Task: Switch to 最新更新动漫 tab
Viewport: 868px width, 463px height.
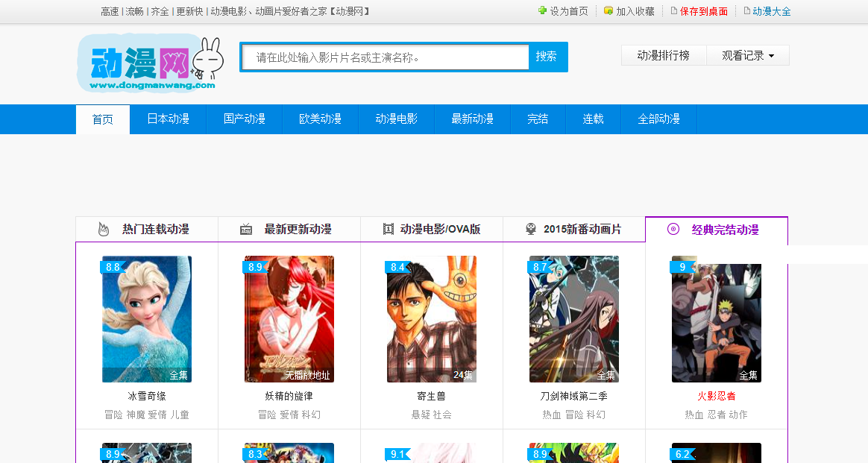Action: tap(289, 229)
